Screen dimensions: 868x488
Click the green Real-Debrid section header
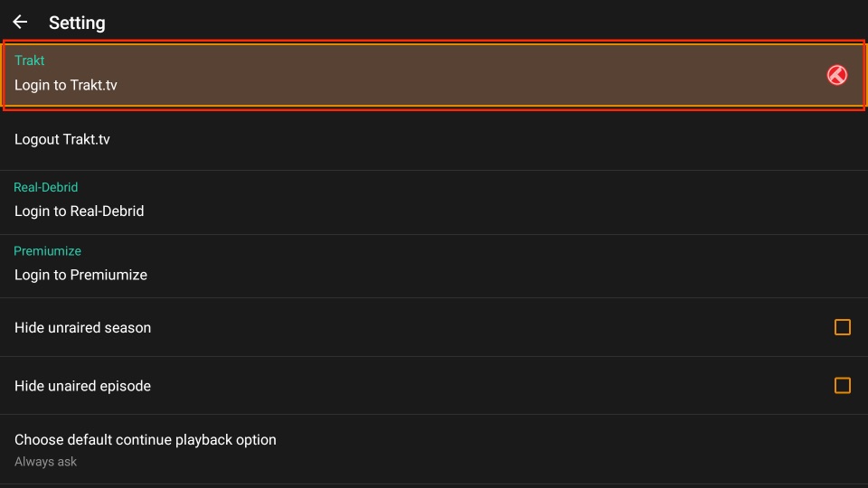coord(46,187)
